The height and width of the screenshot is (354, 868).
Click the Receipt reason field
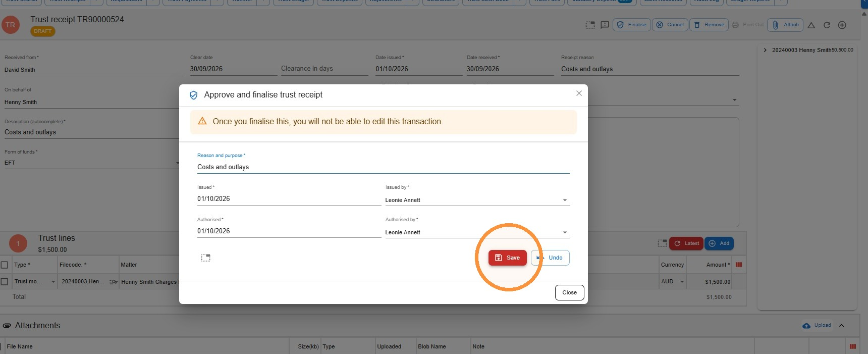(x=650, y=69)
